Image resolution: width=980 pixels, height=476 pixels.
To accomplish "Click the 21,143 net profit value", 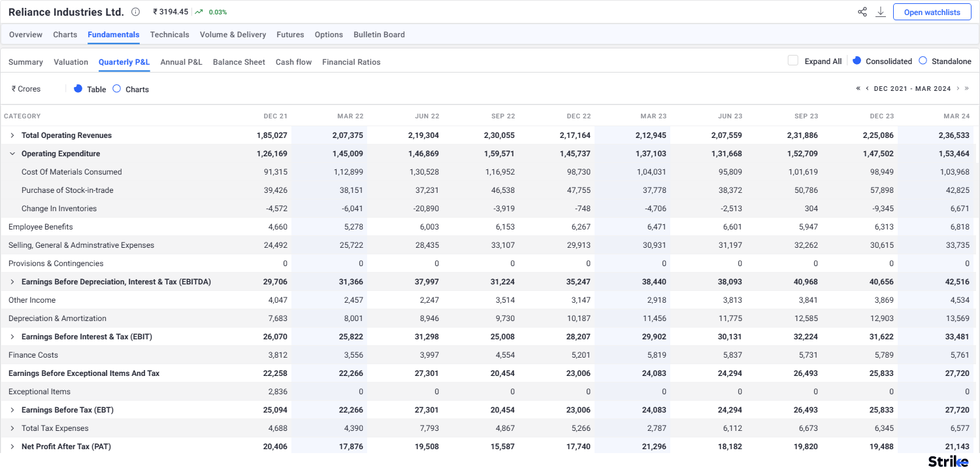I will 958,447.
